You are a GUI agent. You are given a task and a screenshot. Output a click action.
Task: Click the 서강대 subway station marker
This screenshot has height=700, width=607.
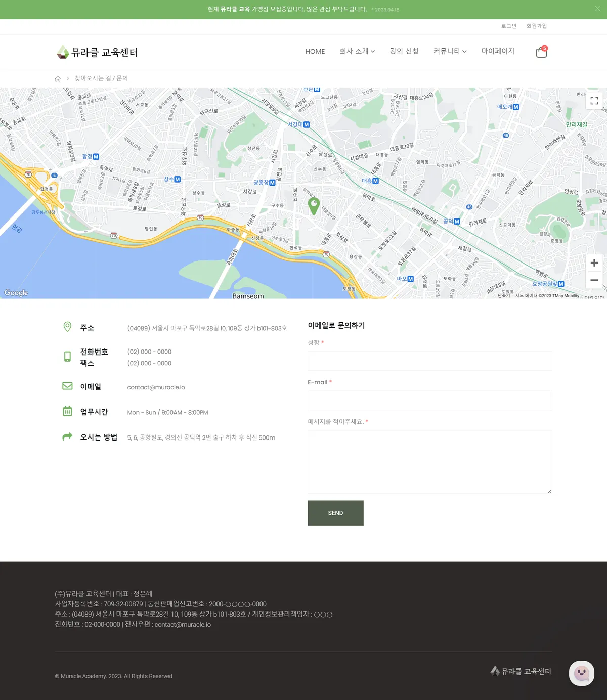click(x=299, y=124)
